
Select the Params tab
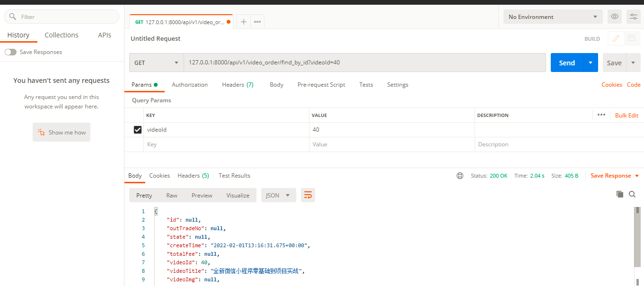click(144, 85)
